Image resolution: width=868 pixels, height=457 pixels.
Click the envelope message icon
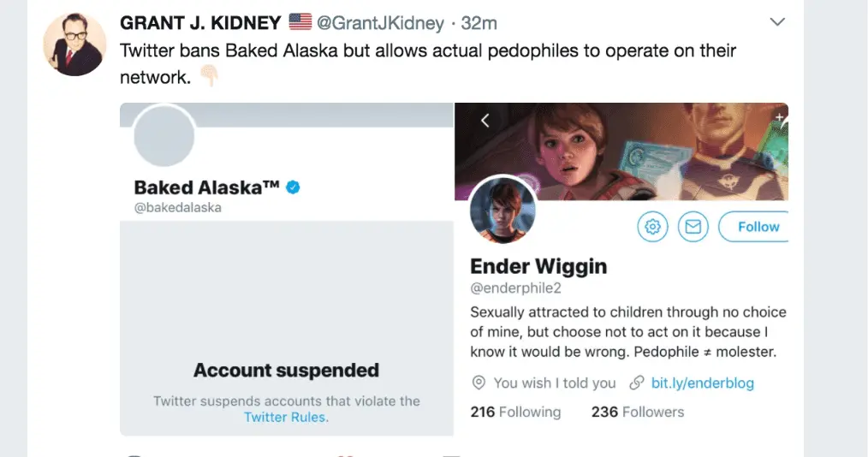point(693,227)
